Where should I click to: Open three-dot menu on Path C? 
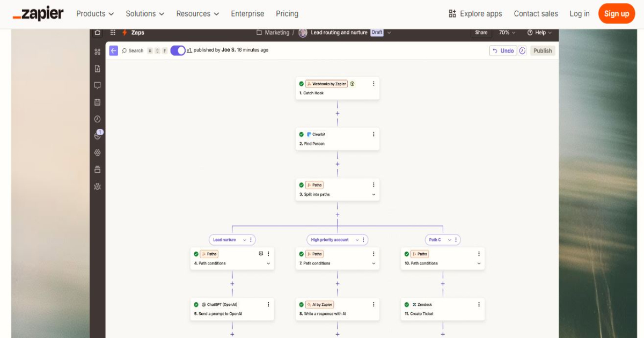click(x=456, y=240)
